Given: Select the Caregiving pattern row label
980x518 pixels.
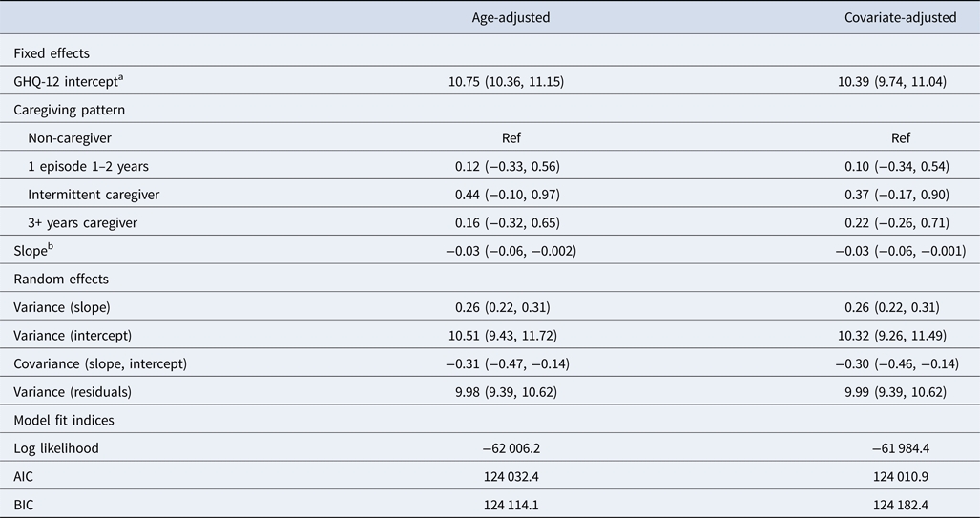Looking at the screenshot, I should [70, 110].
